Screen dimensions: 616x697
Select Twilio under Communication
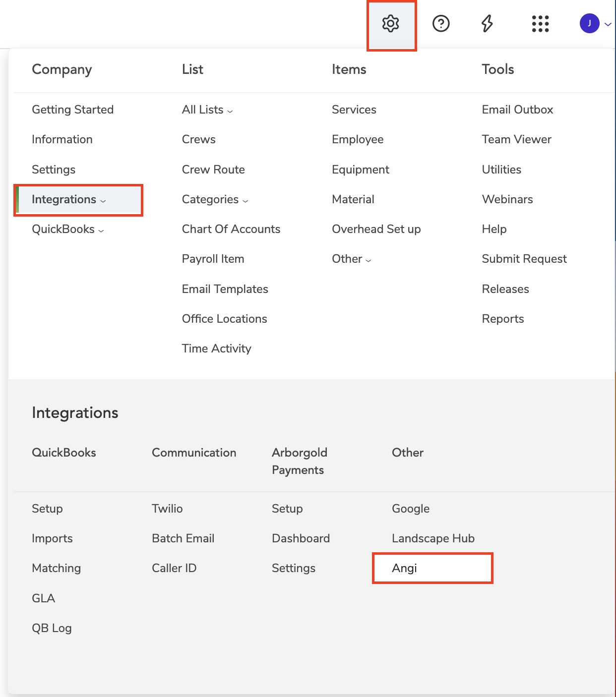pyautogui.click(x=167, y=509)
